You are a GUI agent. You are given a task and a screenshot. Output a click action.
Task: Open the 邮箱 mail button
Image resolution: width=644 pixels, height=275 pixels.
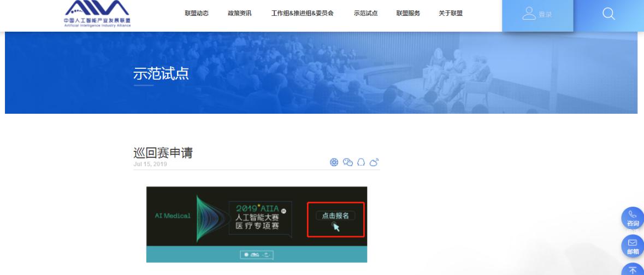click(633, 247)
